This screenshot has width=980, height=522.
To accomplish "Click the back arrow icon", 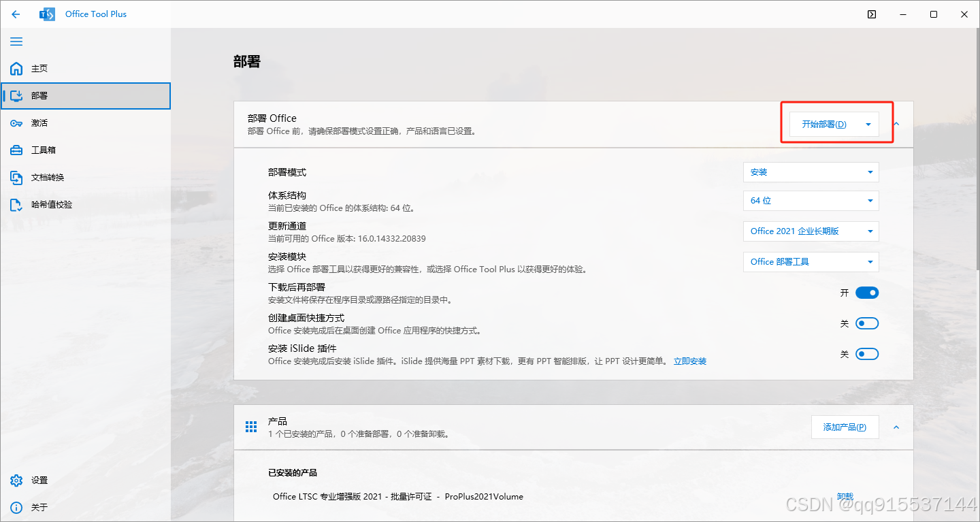I will point(16,14).
